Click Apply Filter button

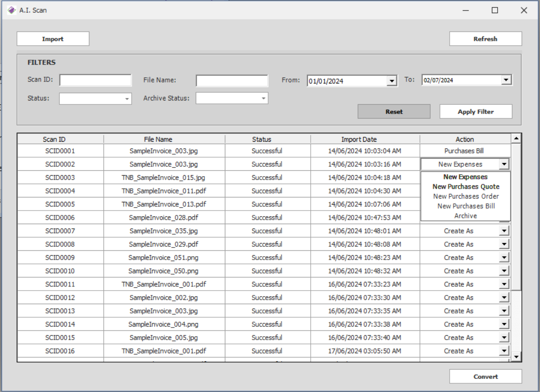[x=475, y=112]
